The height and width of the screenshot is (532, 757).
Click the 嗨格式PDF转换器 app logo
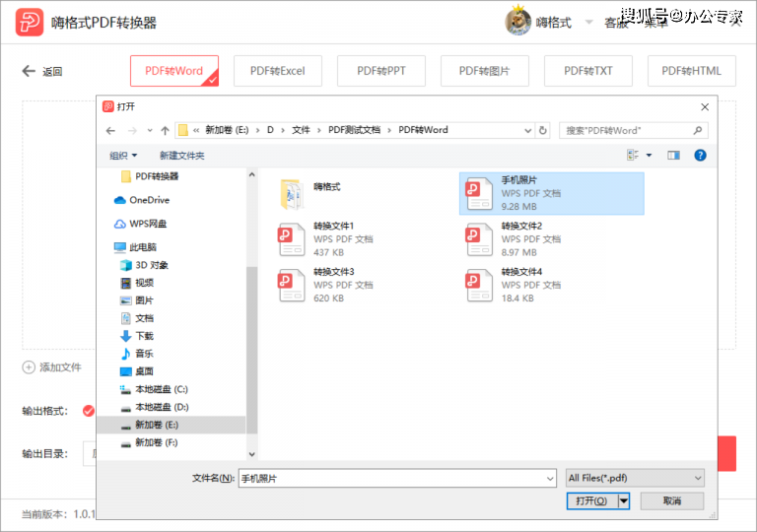[x=29, y=23]
